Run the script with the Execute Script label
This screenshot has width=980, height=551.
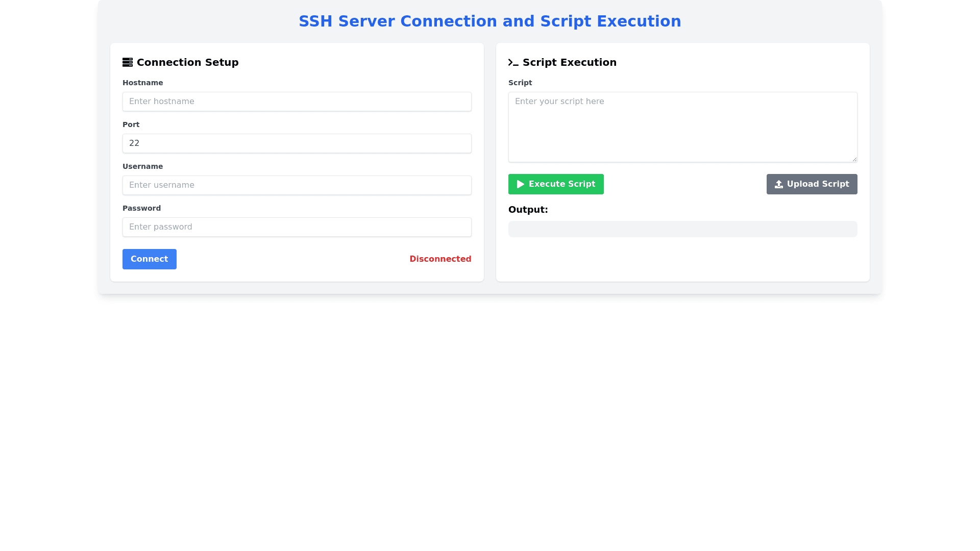point(561,184)
